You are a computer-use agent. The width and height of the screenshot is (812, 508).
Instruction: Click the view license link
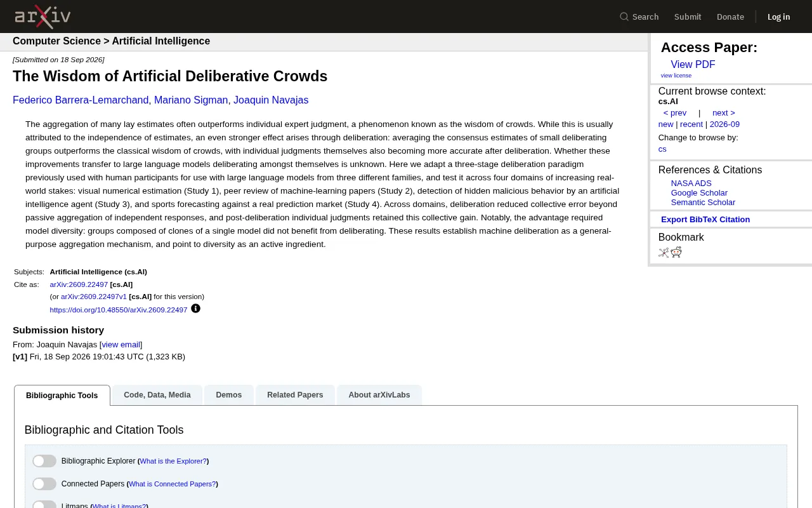tap(676, 76)
